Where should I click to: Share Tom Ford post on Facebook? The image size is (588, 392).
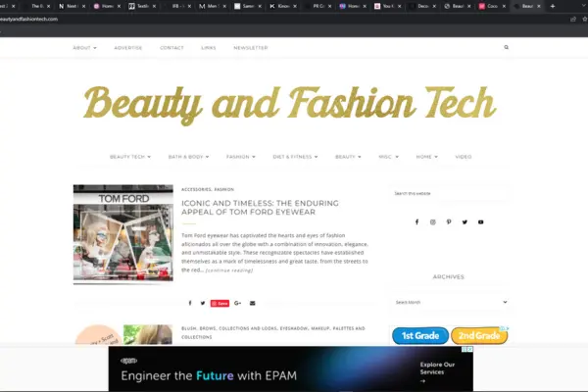[x=190, y=303]
